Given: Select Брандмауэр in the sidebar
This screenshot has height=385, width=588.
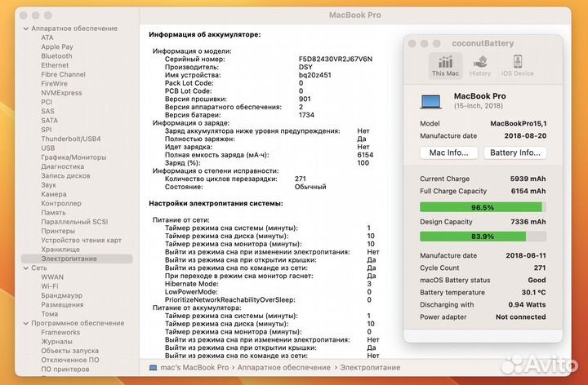Looking at the screenshot, I should [62, 295].
